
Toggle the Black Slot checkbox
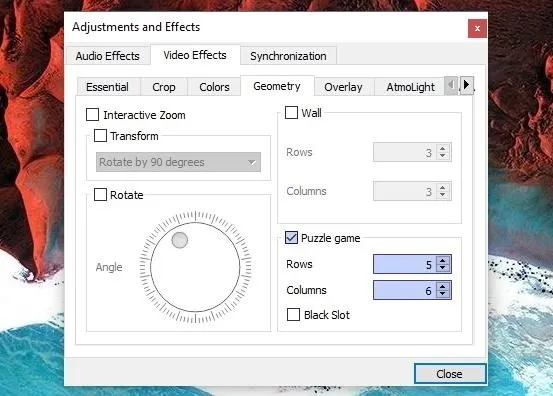[293, 315]
